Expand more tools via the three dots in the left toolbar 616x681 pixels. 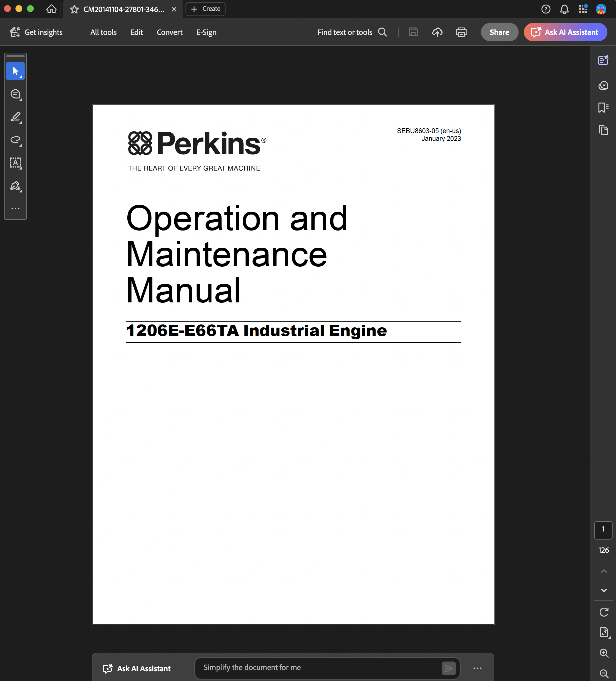(x=15, y=208)
